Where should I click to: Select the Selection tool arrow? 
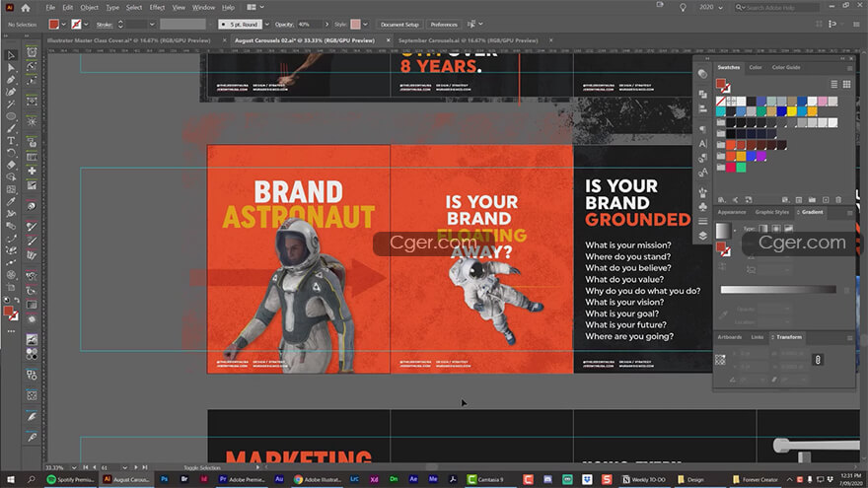pos(11,55)
